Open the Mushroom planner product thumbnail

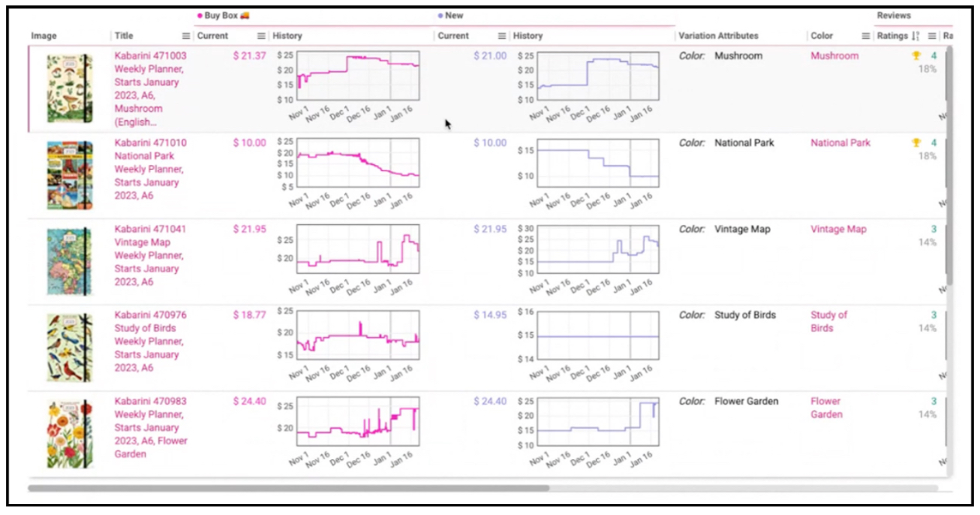pyautogui.click(x=70, y=88)
